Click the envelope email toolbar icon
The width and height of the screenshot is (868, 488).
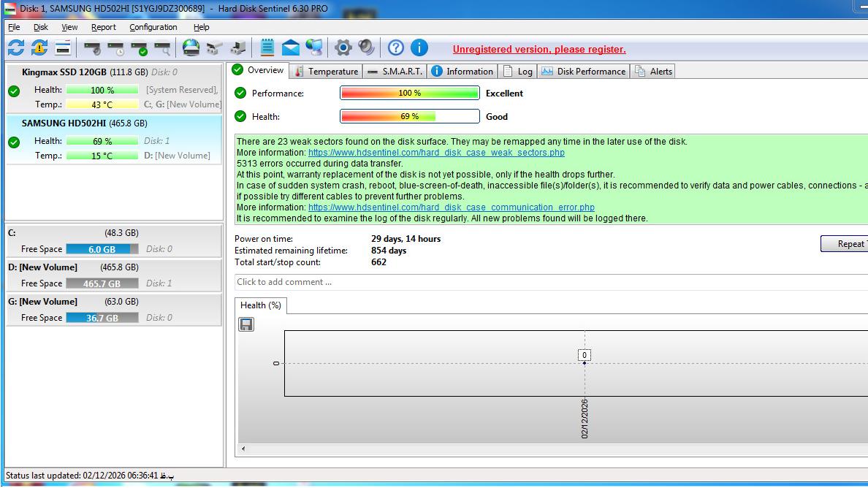click(291, 48)
